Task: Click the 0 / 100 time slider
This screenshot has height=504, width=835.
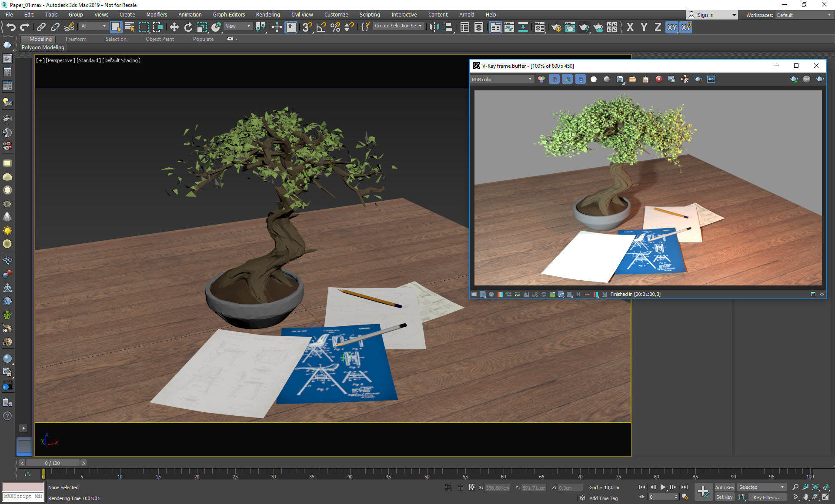Action: (53, 463)
